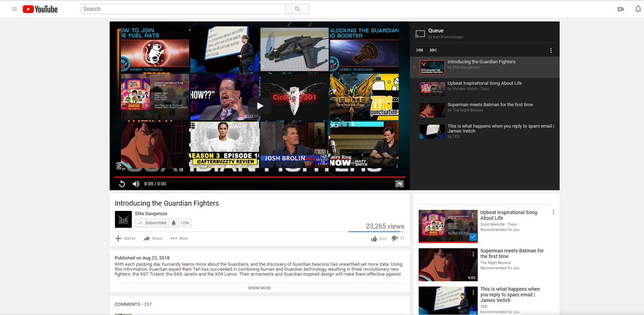Image resolution: width=644 pixels, height=315 pixels.
Task: Play queue item about replying to spam email
Action: (485, 131)
